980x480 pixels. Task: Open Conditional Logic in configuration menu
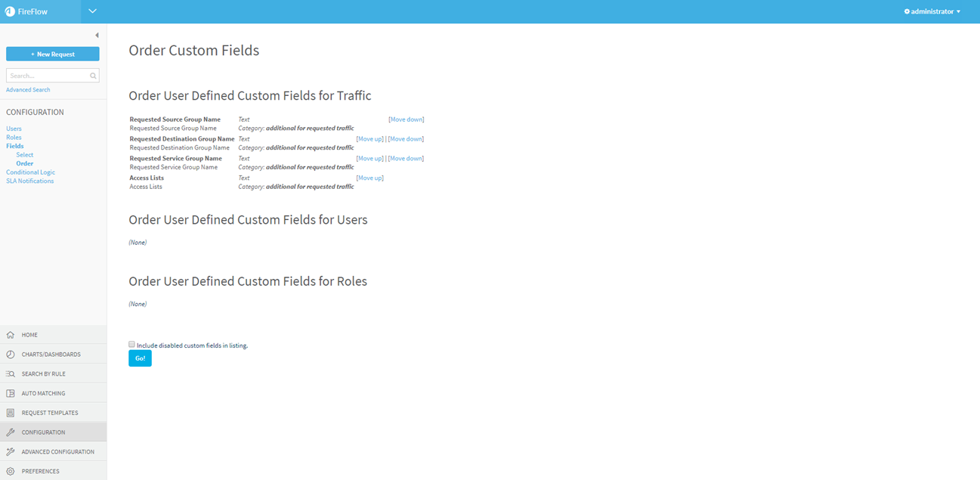click(x=30, y=172)
